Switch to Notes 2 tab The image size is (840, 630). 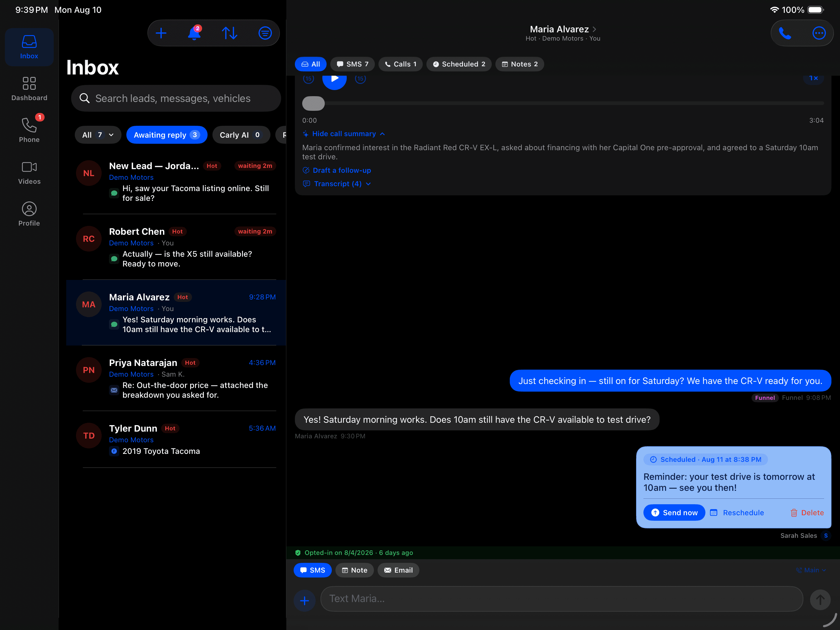click(x=520, y=64)
